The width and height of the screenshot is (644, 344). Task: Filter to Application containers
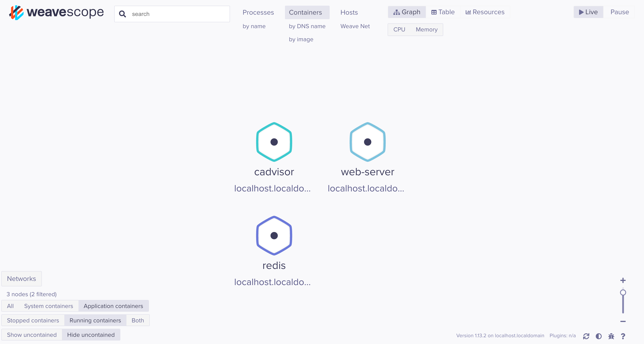pos(113,306)
